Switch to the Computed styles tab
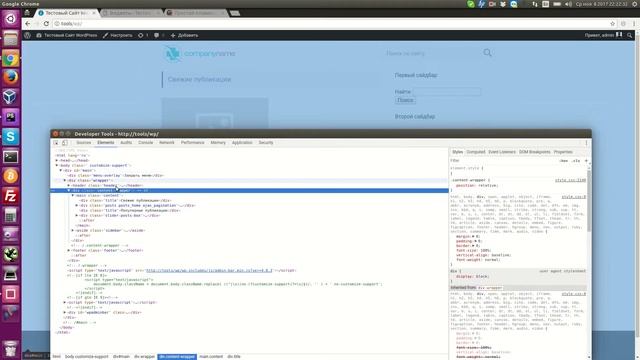The width and height of the screenshot is (640, 360). click(x=476, y=152)
